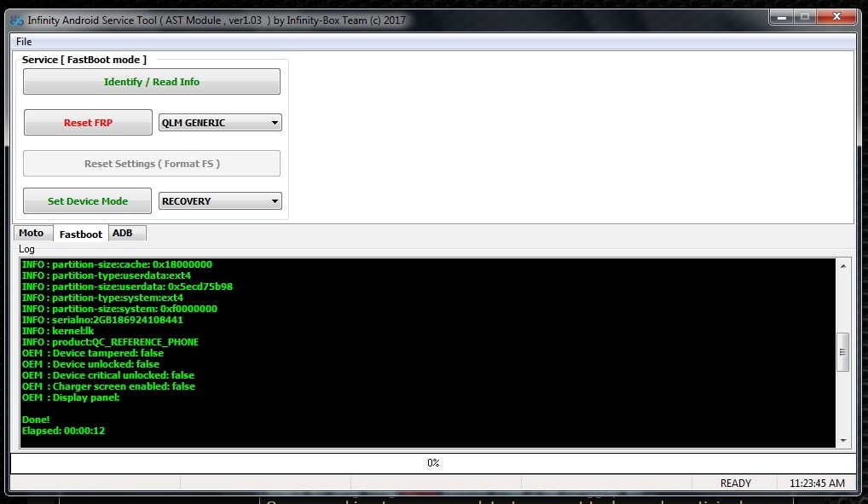Expand the RECOVERY mode dropdown
Image resolution: width=868 pixels, height=504 pixels.
click(220, 201)
